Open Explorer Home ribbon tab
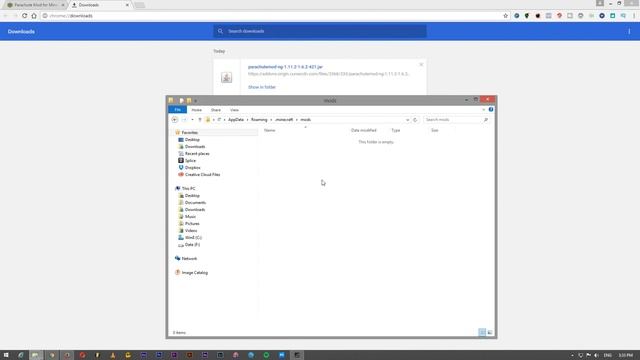This screenshot has width=640, height=360. pos(197,110)
